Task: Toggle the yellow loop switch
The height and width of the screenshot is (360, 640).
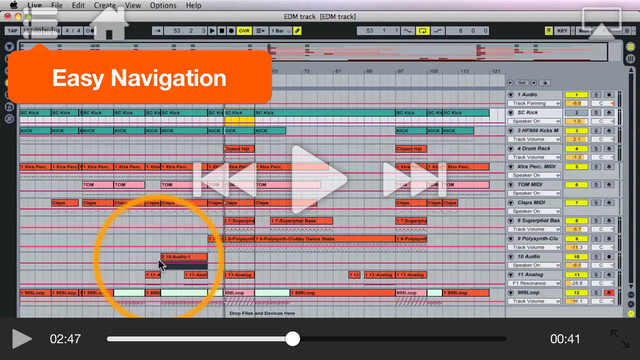Action: coord(422,31)
